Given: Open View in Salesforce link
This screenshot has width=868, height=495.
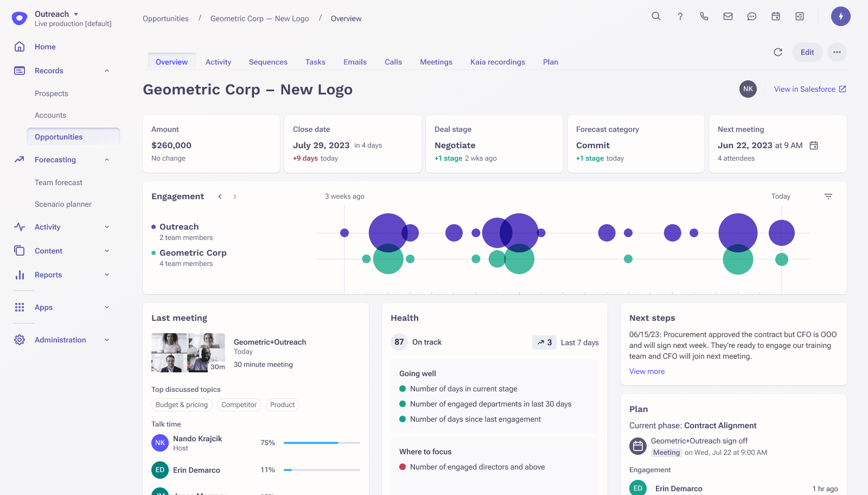Looking at the screenshot, I should pyautogui.click(x=810, y=89).
